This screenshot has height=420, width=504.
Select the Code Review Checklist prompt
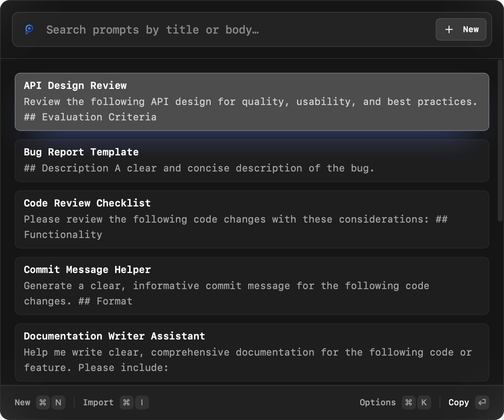coord(251,219)
